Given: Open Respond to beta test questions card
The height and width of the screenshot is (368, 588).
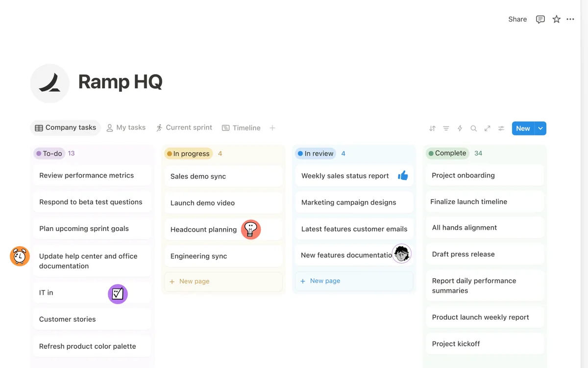Looking at the screenshot, I should pos(92,202).
